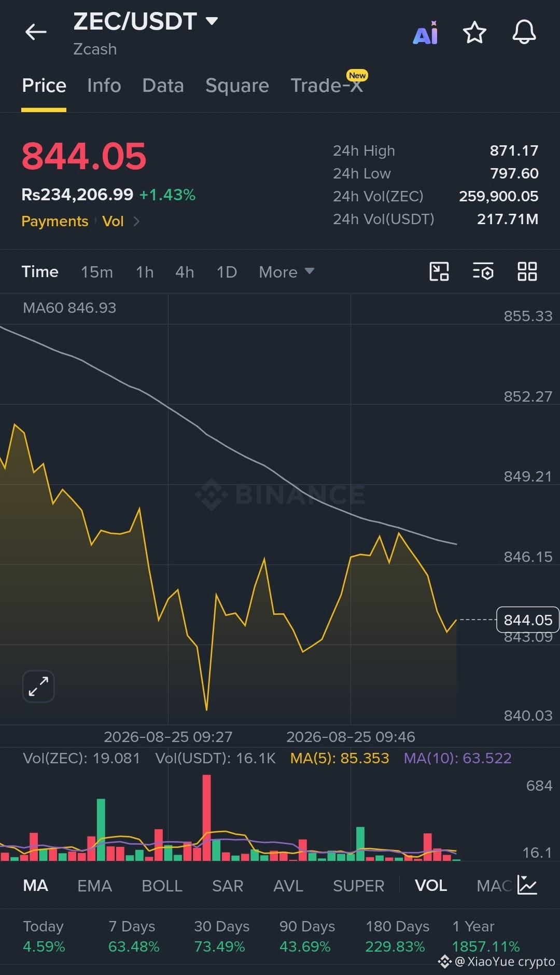Go back with the arrow icon

tap(36, 32)
